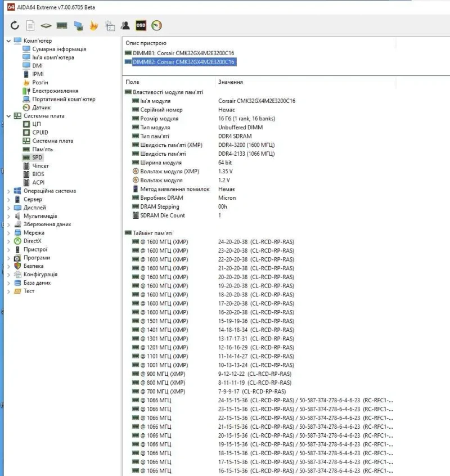Image resolution: width=450 pixels, height=476 pixels.
Task: Select the DMI tree item
Action: (x=37, y=66)
